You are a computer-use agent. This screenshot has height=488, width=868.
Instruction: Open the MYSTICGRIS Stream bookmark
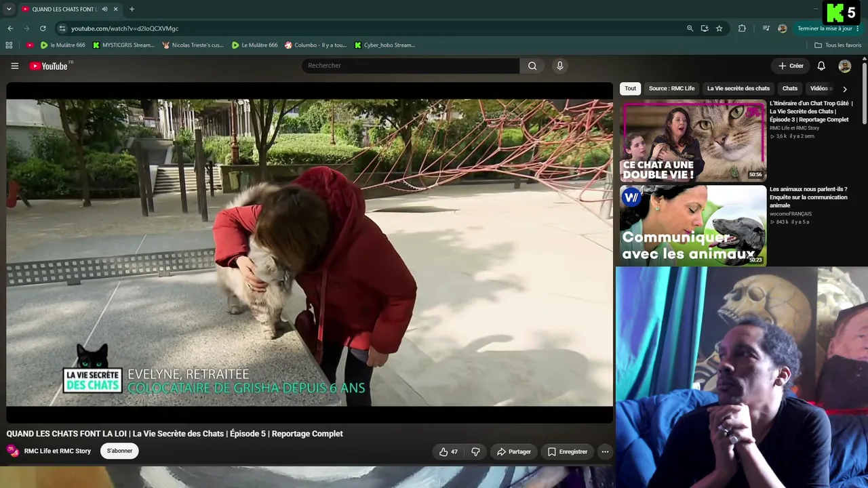pyautogui.click(x=123, y=45)
